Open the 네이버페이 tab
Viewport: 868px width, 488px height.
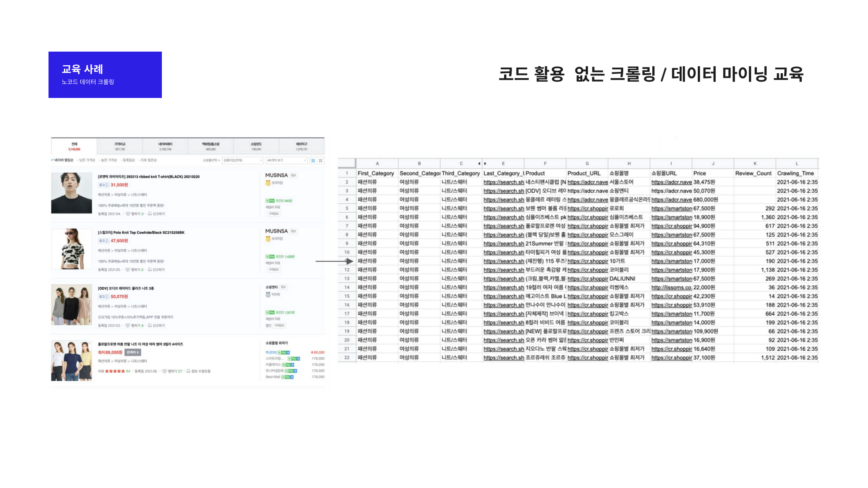[x=165, y=146]
